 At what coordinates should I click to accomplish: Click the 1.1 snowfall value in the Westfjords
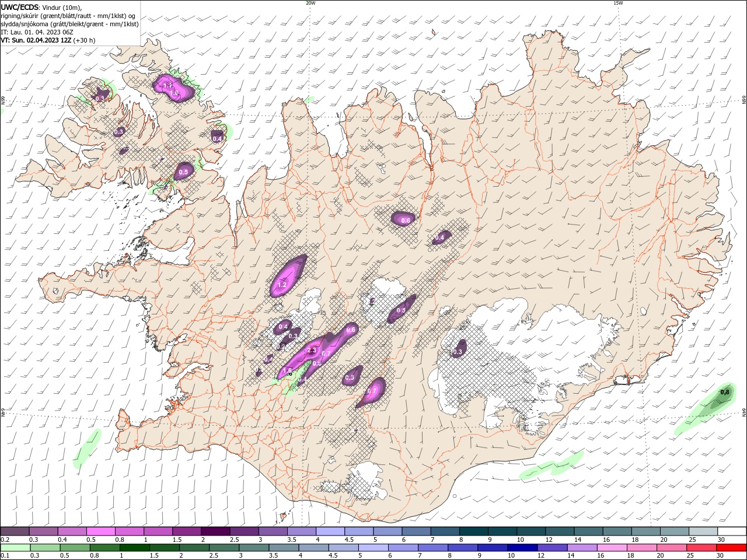click(x=167, y=86)
